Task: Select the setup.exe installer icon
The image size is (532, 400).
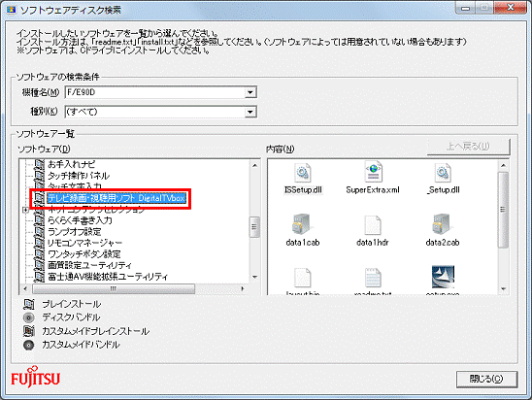Action: tap(443, 277)
